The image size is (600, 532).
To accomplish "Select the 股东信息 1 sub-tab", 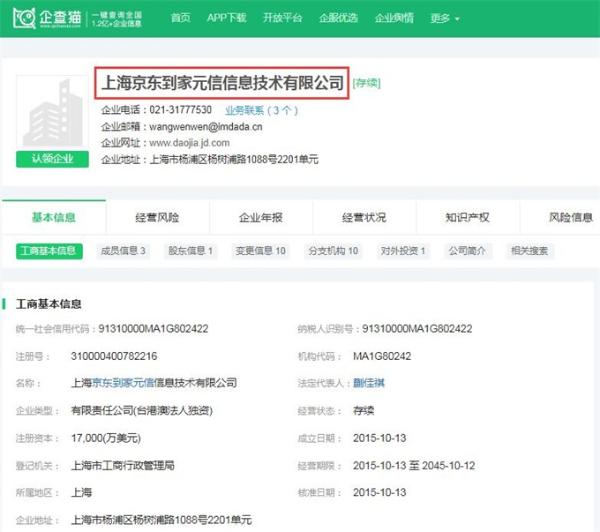I will 191,251.
